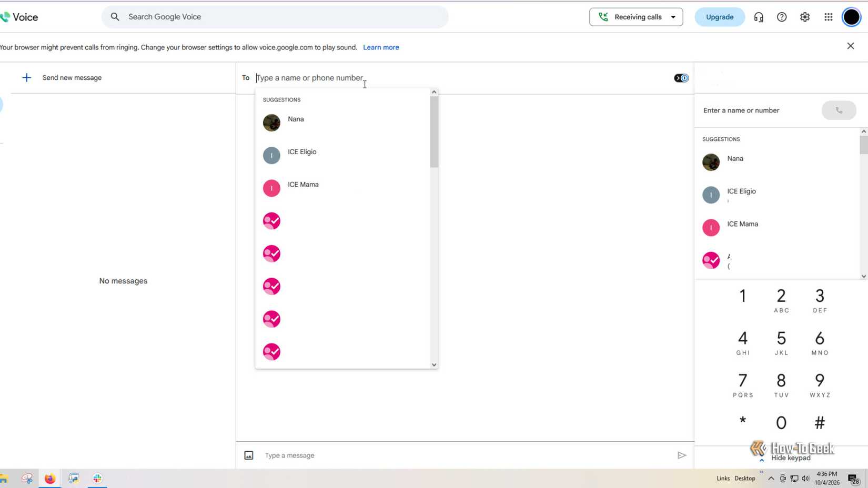Toggle the switch beside the To field
Image resolution: width=868 pixels, height=488 pixels.
681,78
